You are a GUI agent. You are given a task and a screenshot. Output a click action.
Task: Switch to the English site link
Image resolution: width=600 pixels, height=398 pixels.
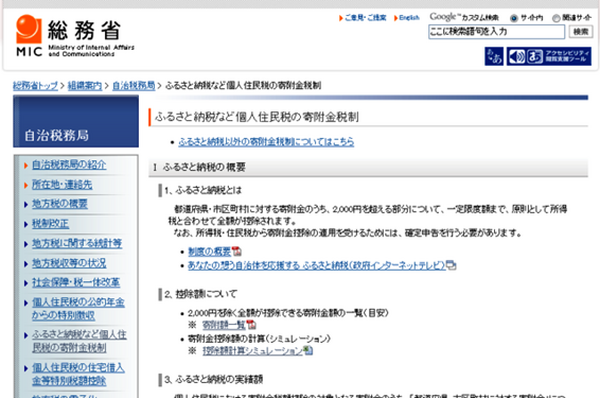[x=409, y=18]
